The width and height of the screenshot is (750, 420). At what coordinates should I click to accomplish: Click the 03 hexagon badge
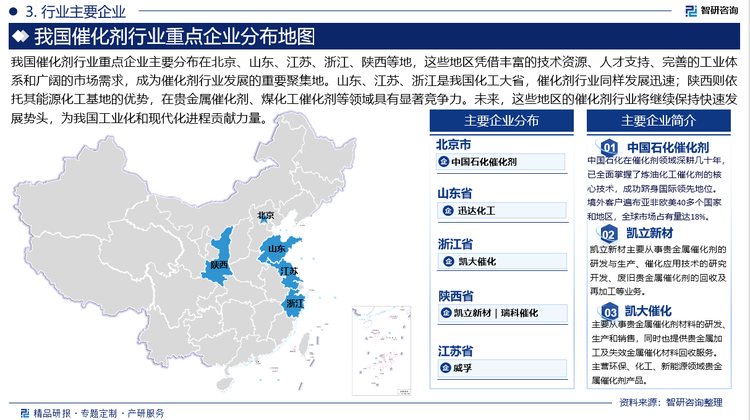609,312
